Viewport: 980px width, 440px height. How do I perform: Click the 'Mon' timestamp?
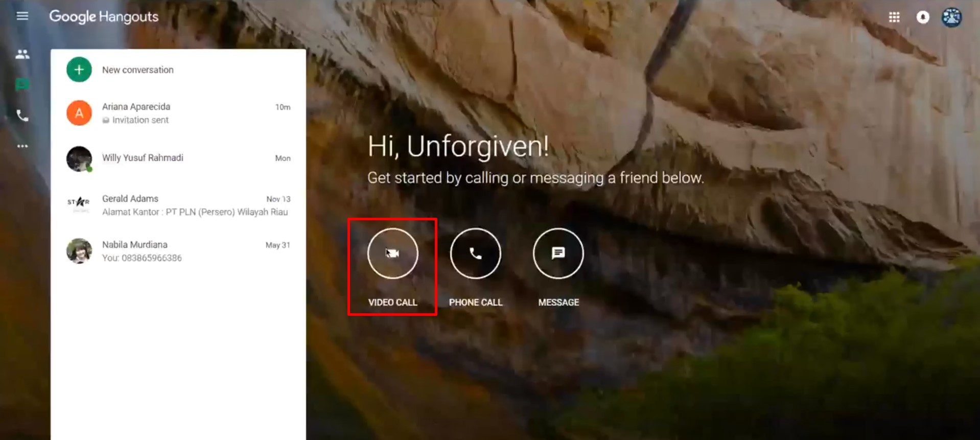[283, 158]
